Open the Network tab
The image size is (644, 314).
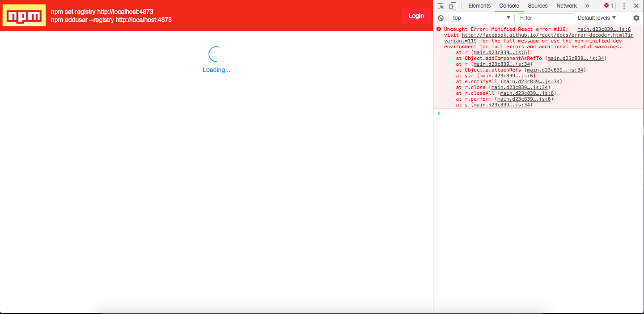566,6
